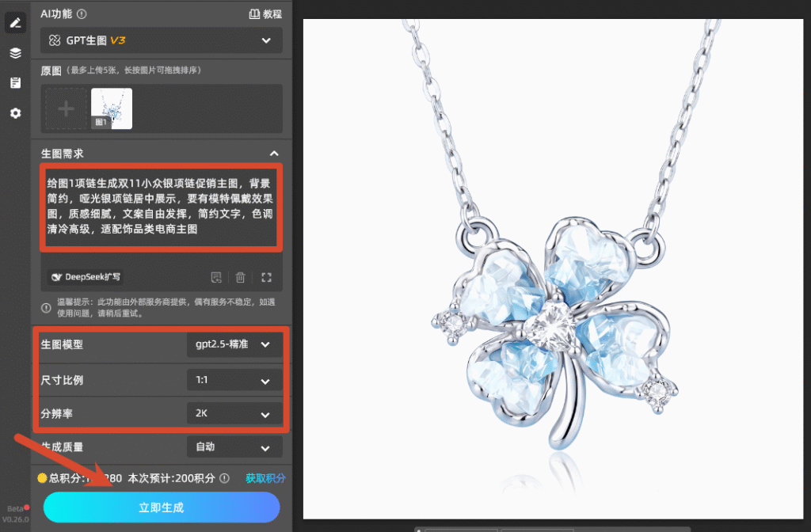Open the saved records sidebar icon
Screen dimensions: 811x532
[15, 82]
